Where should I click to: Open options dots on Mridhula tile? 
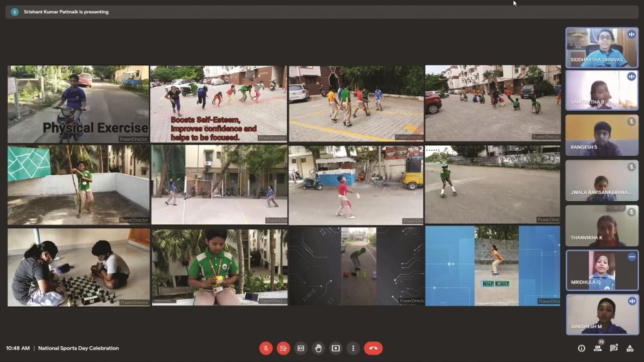pyautogui.click(x=631, y=257)
